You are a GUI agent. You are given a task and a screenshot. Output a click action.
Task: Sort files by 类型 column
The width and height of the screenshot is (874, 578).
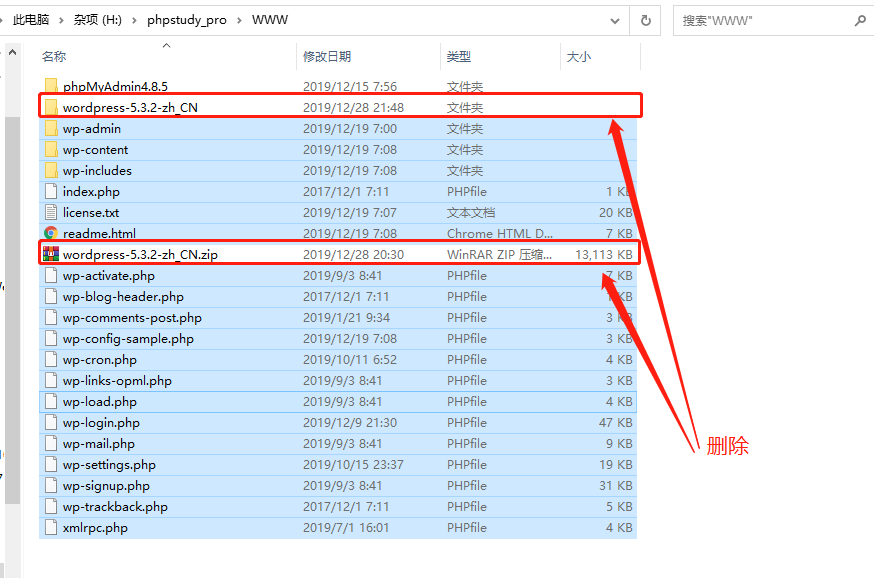[x=459, y=56]
